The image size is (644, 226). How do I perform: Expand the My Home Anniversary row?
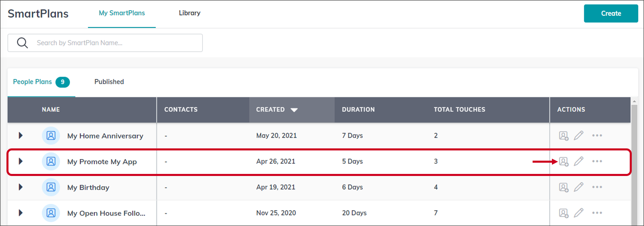click(x=21, y=135)
